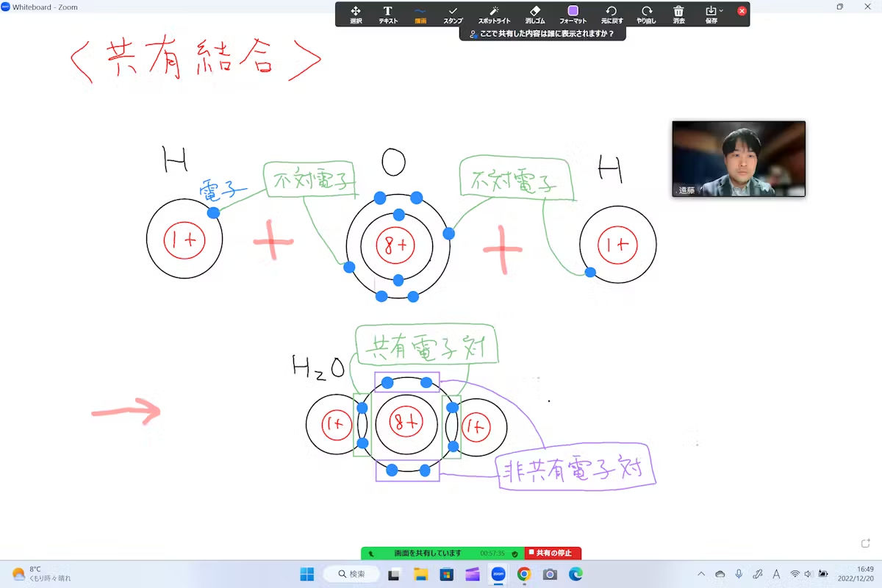Open Wi-Fi network tray icon
Screen dimensions: 882x588
[795, 574]
